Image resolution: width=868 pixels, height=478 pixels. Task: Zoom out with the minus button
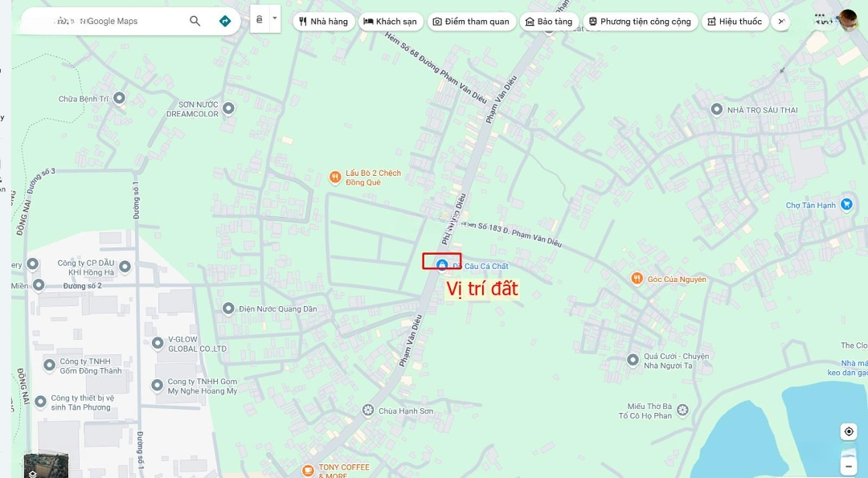[x=849, y=467]
